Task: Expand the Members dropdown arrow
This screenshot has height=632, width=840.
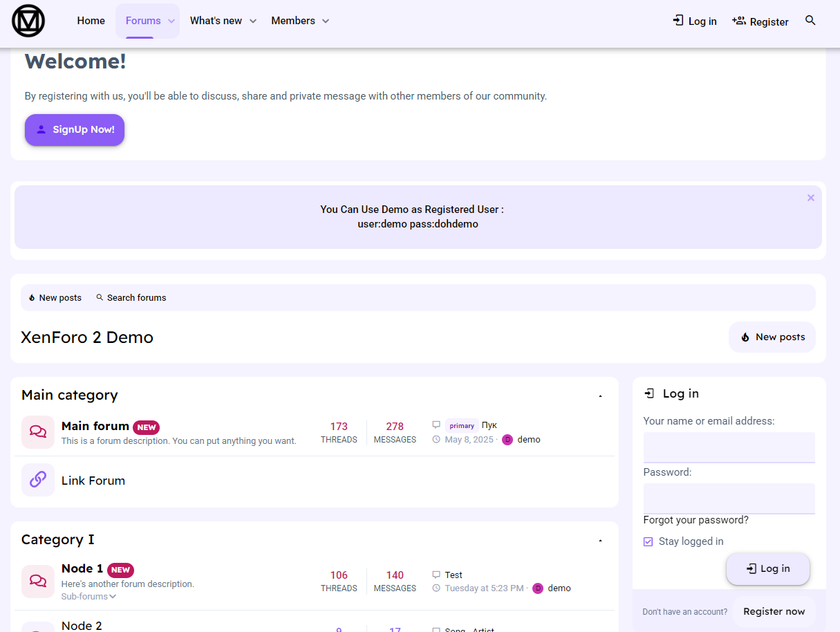Action: coord(326,21)
